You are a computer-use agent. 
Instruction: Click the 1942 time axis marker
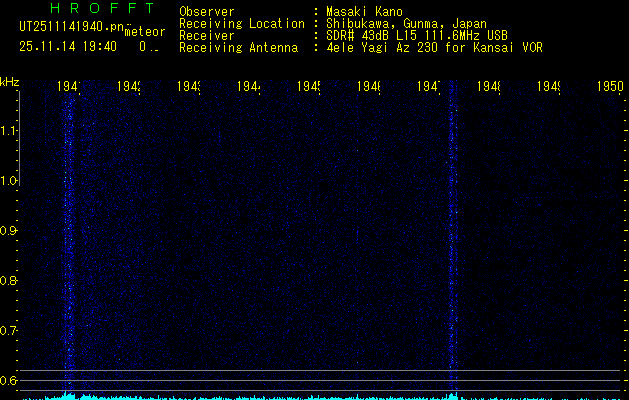coord(128,86)
